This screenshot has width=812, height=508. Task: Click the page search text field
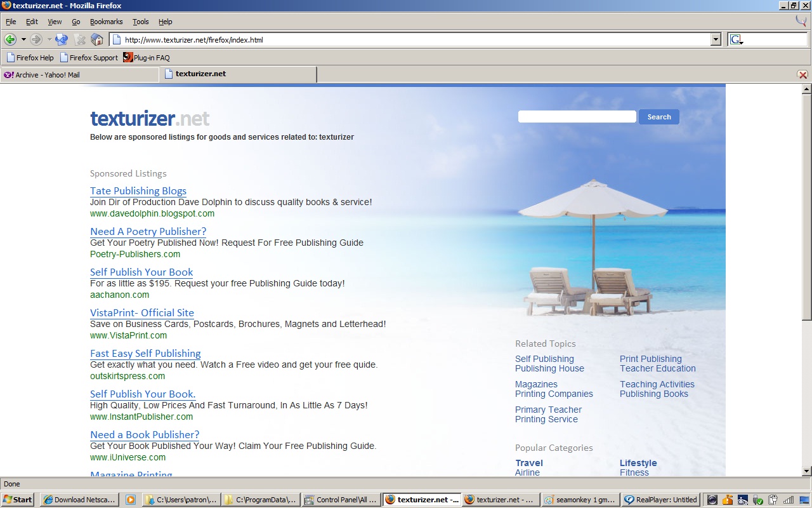pos(577,117)
